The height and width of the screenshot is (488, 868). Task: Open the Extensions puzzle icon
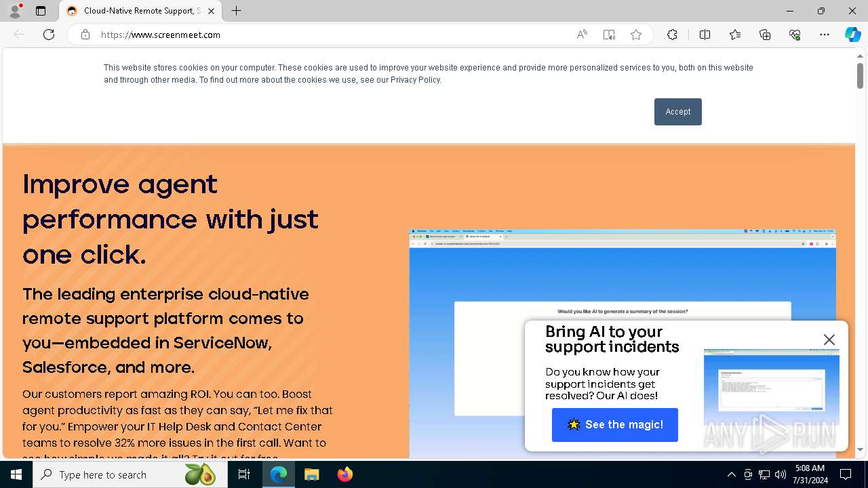[x=672, y=35]
